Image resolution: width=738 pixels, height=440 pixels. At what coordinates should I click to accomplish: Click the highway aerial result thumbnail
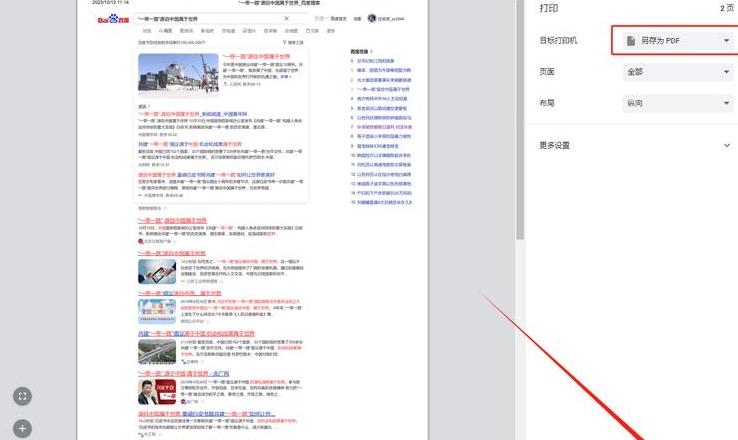(x=157, y=352)
